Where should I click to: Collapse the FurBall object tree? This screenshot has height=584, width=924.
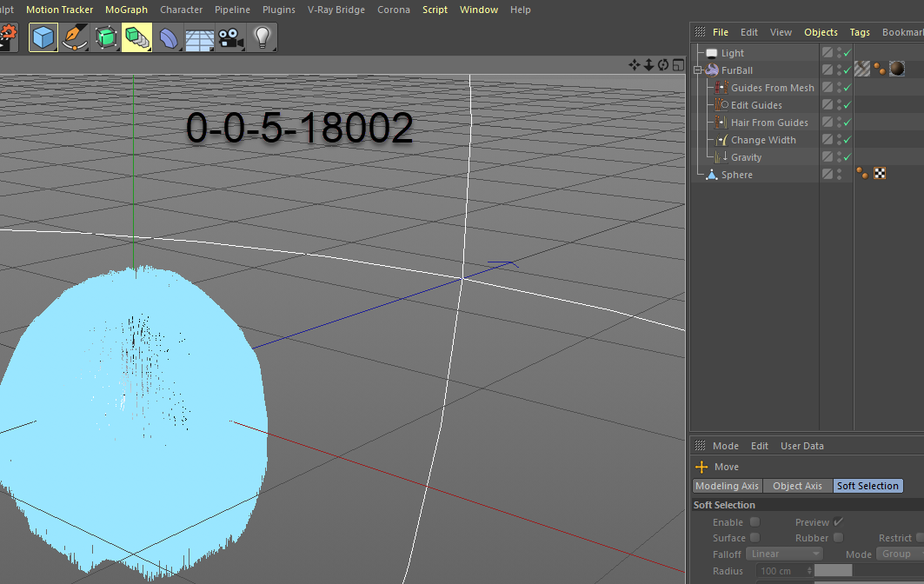pyautogui.click(x=697, y=70)
